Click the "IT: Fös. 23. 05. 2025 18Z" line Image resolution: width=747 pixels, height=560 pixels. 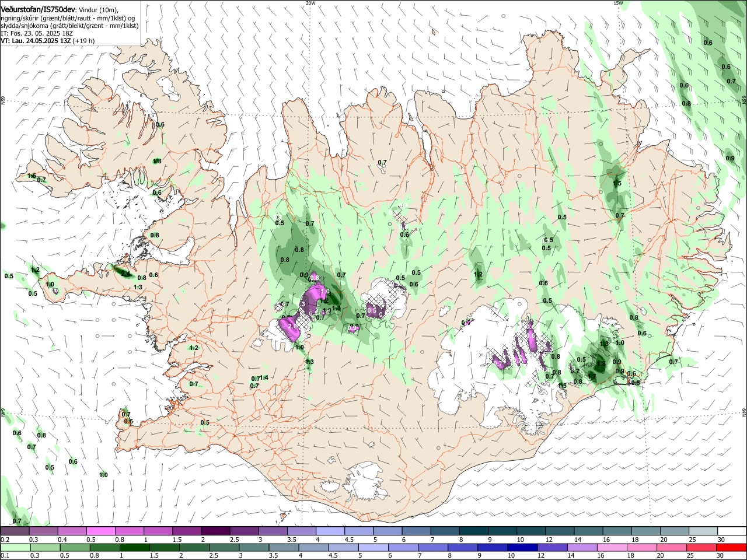tap(37, 33)
